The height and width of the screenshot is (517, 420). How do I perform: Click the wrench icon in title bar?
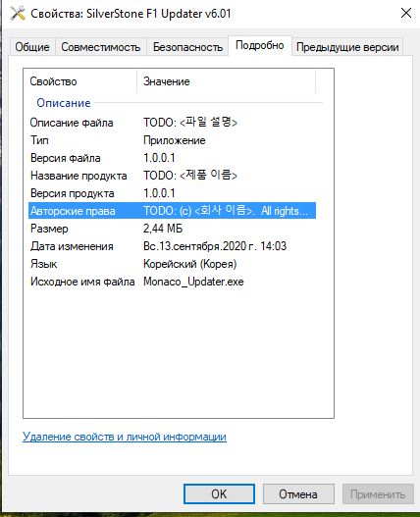point(17,14)
